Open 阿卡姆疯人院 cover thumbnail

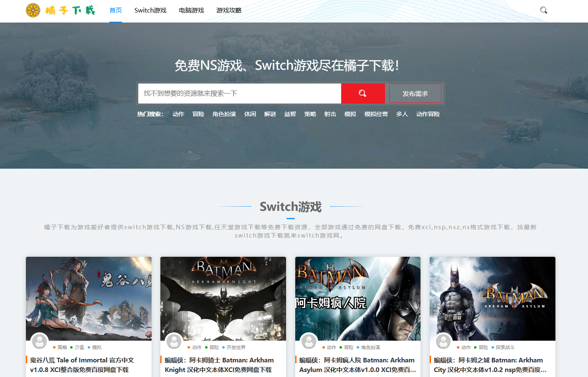pos(358,299)
